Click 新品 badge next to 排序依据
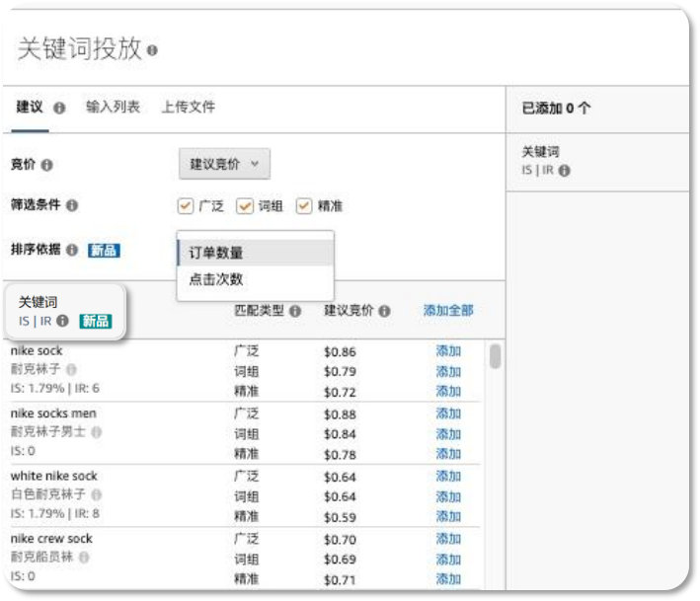700x601 pixels. coord(104,251)
